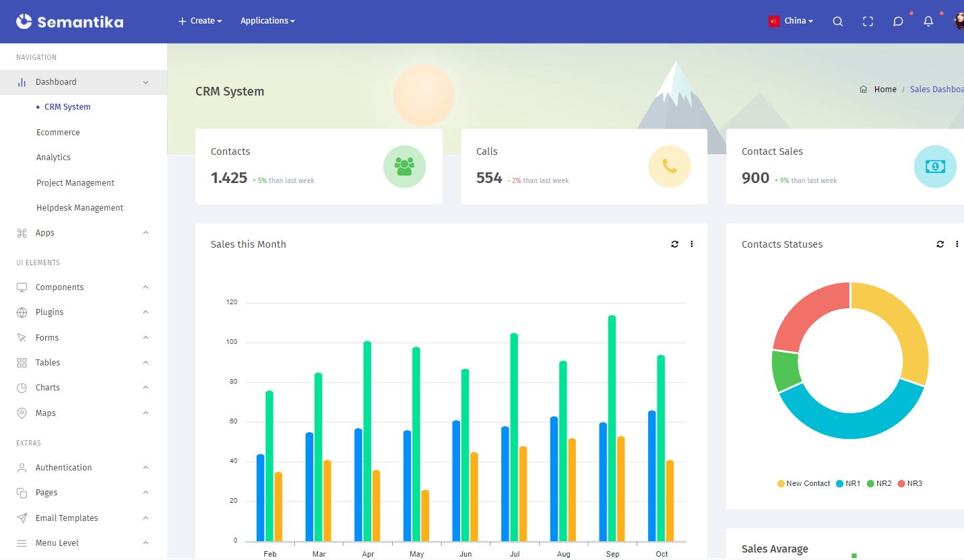
Task: Expand the Components menu chevron
Action: point(146,287)
